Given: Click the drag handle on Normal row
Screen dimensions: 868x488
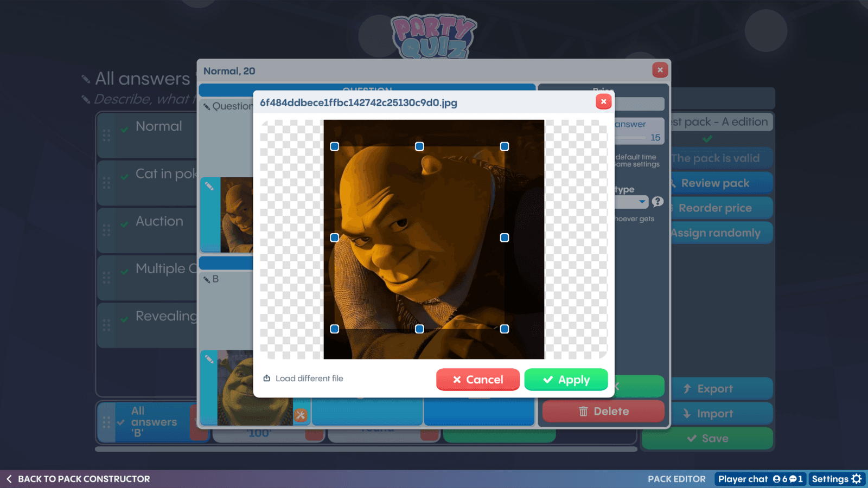Looking at the screenshot, I should point(106,135).
